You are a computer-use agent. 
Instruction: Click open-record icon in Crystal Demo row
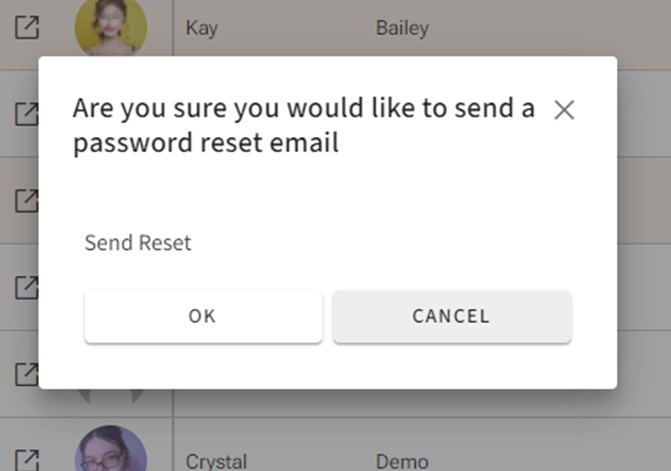(27, 461)
